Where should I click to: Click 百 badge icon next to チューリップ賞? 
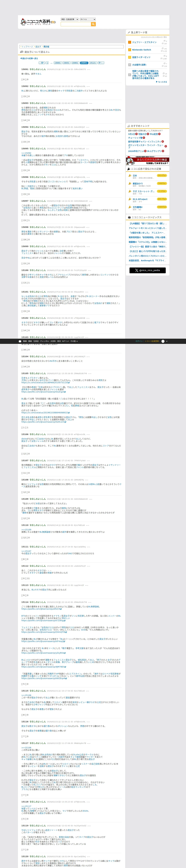(144, 138)
